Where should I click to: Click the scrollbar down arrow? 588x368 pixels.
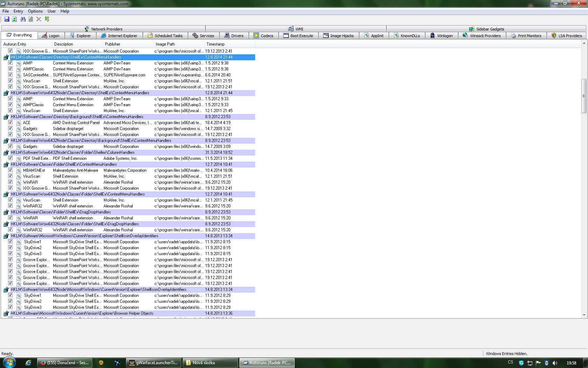[x=584, y=315]
